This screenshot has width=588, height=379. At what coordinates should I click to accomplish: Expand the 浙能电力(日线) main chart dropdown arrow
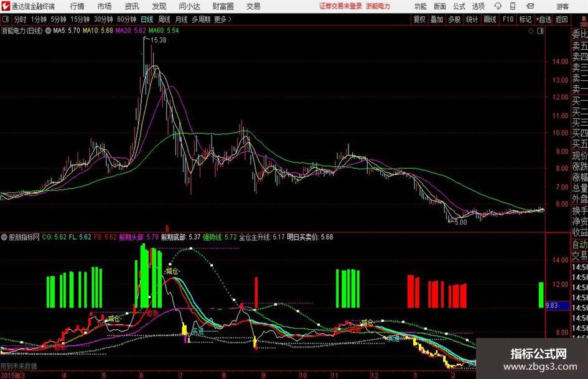pyautogui.click(x=48, y=30)
